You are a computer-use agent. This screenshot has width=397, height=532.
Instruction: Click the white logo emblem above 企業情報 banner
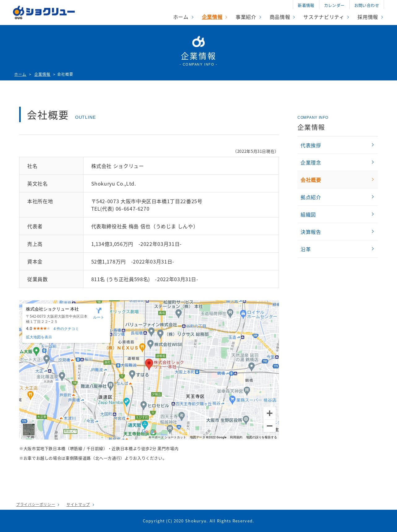click(198, 41)
